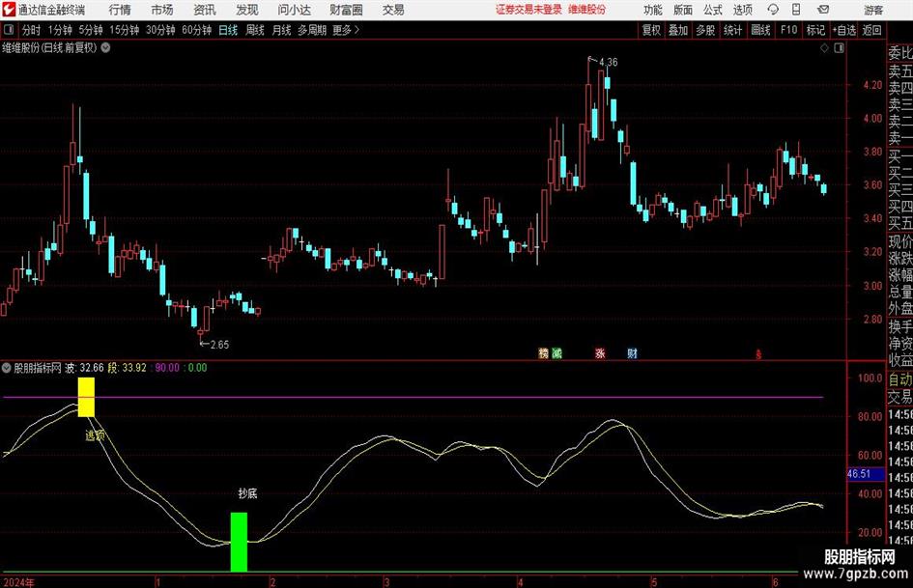Screen dimensions: 913x588
Task: Click the red 涨 event marker
Action: [x=600, y=352]
